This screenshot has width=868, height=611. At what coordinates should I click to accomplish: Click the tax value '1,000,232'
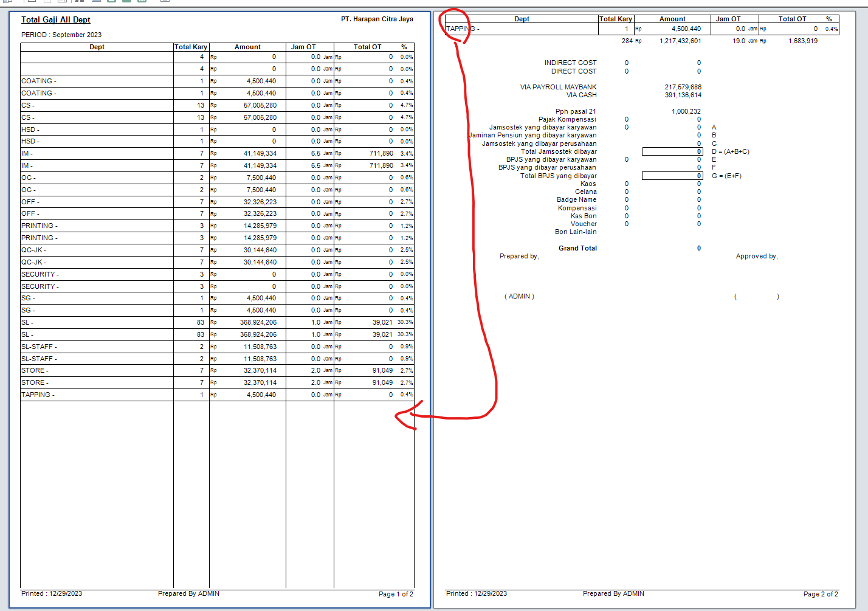tap(686, 112)
